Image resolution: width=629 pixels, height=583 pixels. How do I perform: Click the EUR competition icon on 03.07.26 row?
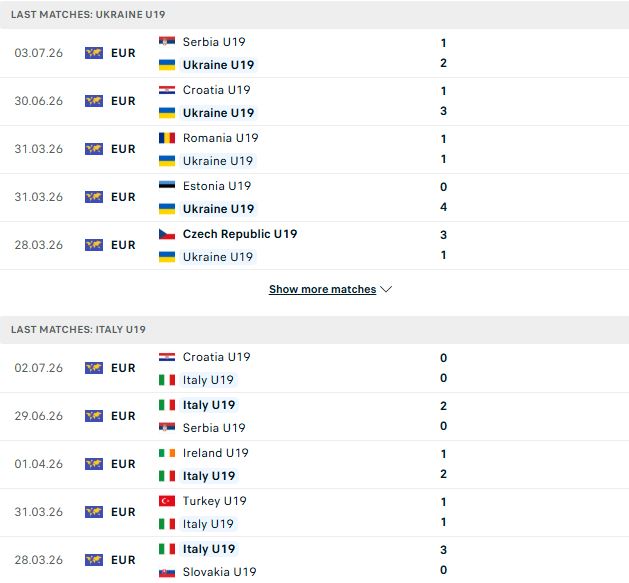pyautogui.click(x=94, y=53)
